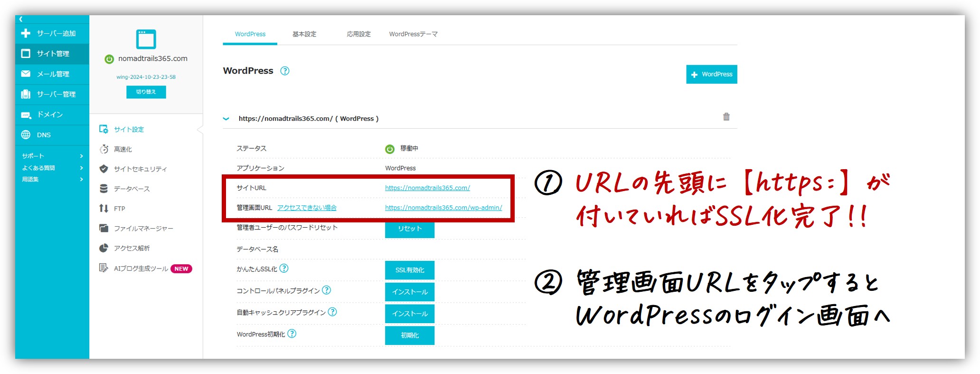Click the green 稼働中 status icon
Screen dimensions: 980x374
click(390, 149)
